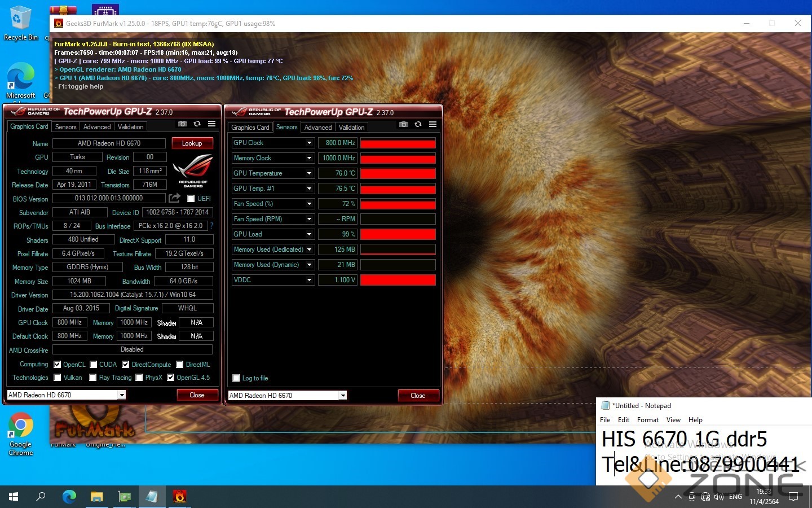
Task: Expand the GPU Temp. #1 dropdown
Action: click(x=309, y=189)
